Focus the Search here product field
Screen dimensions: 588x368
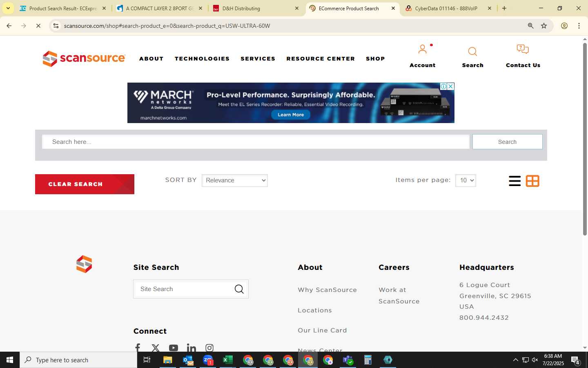[256, 142]
